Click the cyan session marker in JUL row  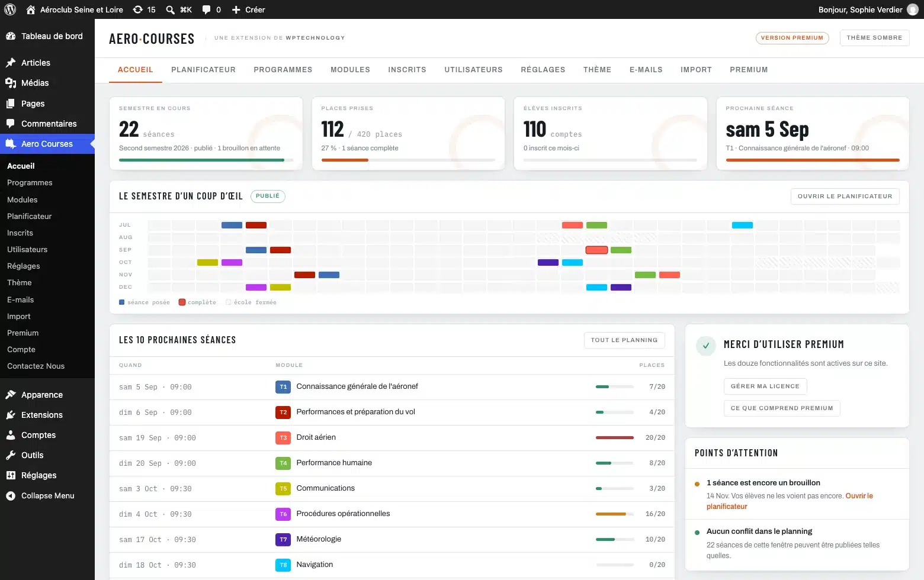[742, 225]
